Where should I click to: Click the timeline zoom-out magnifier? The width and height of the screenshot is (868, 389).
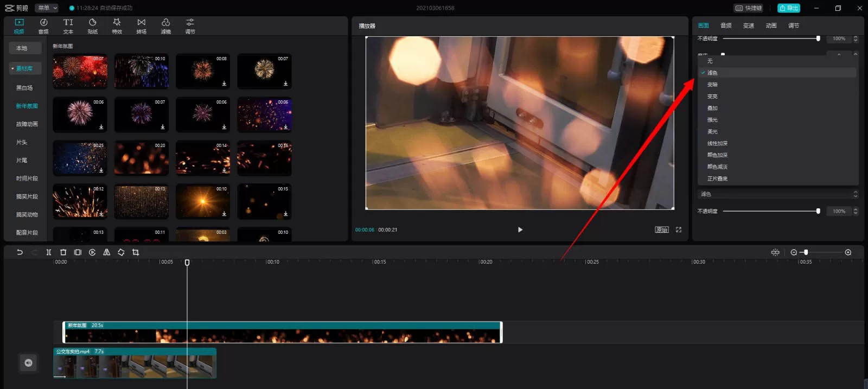(794, 252)
